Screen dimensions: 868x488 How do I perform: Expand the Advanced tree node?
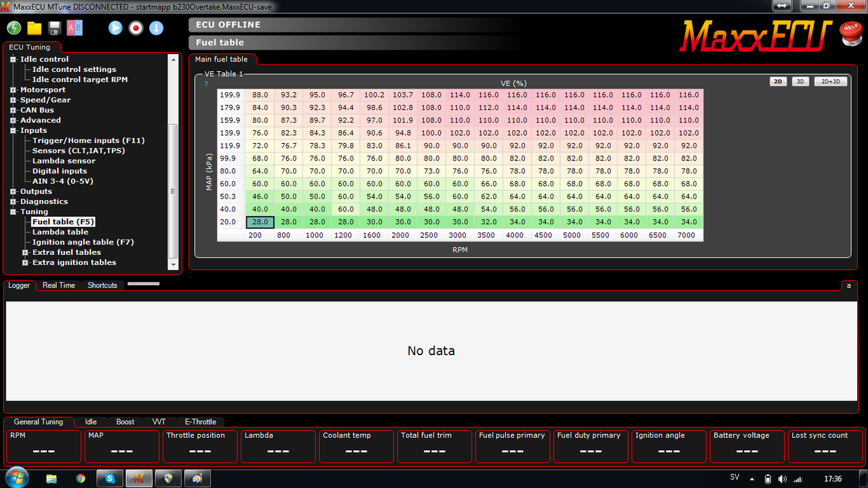(x=13, y=120)
